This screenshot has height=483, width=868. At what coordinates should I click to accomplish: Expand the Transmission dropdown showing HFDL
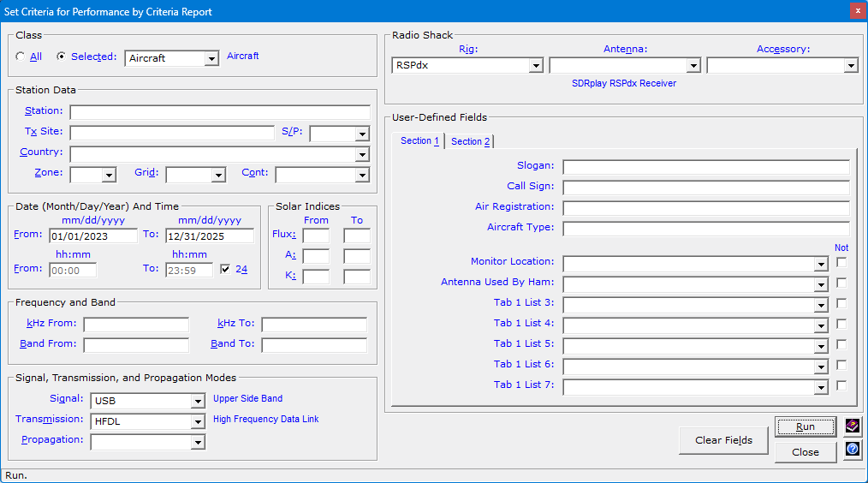tap(198, 421)
